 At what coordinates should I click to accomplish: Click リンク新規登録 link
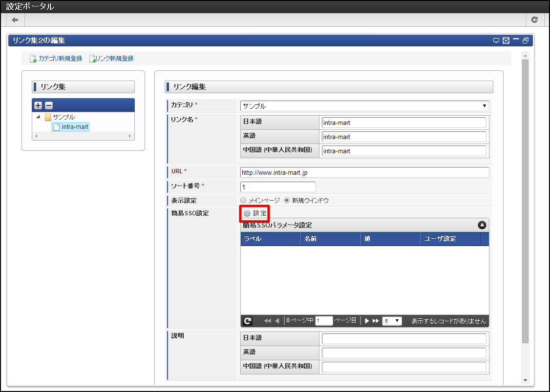(111, 59)
